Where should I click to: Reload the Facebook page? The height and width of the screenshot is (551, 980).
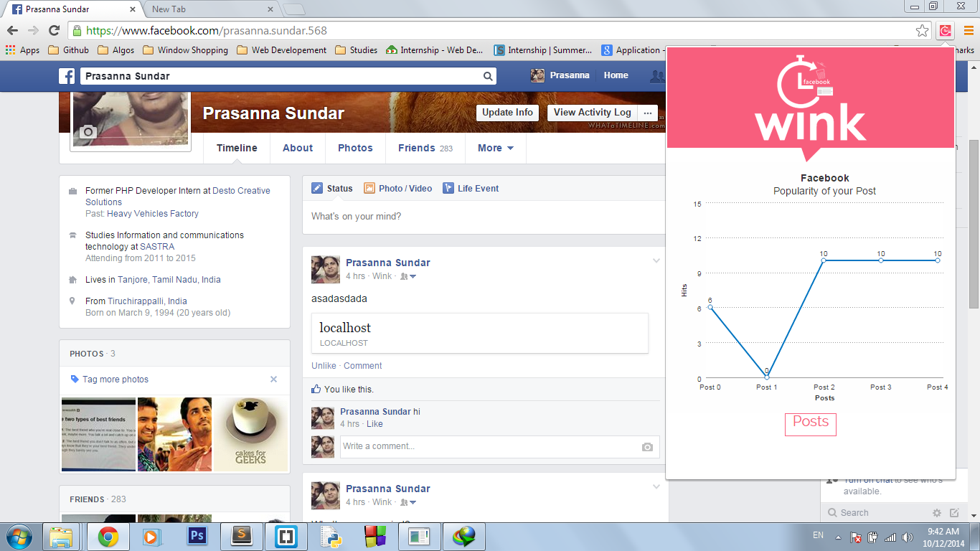coord(54,30)
